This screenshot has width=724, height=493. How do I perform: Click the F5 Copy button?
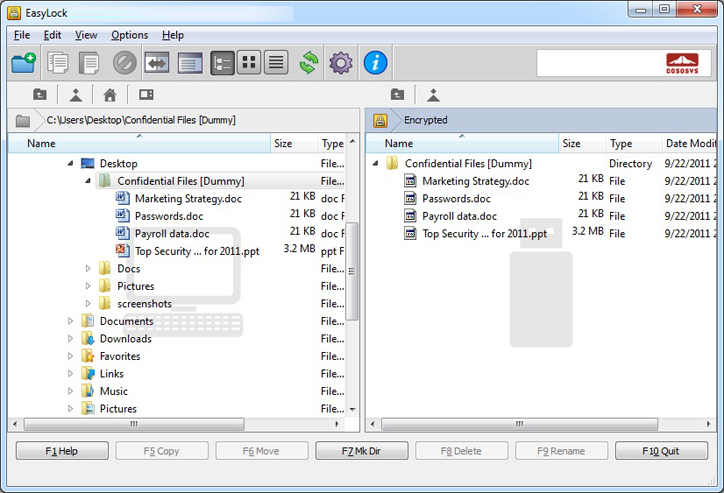coord(162,451)
